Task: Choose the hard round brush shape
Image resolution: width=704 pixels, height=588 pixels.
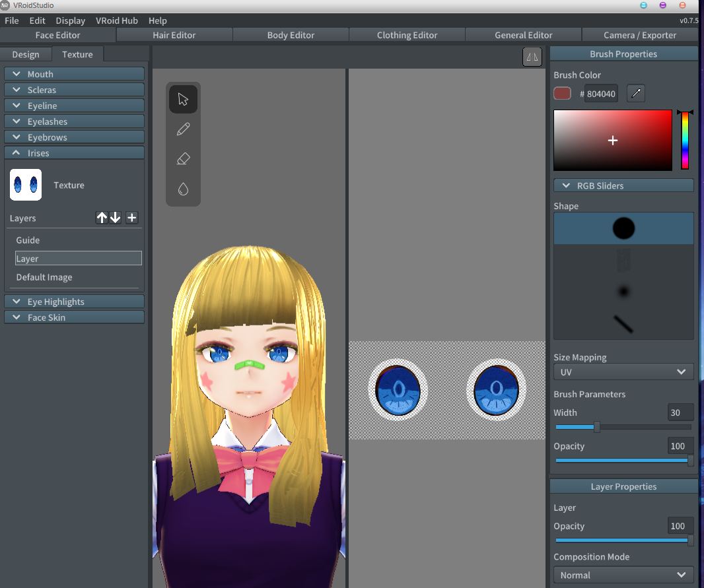Action: tap(623, 228)
